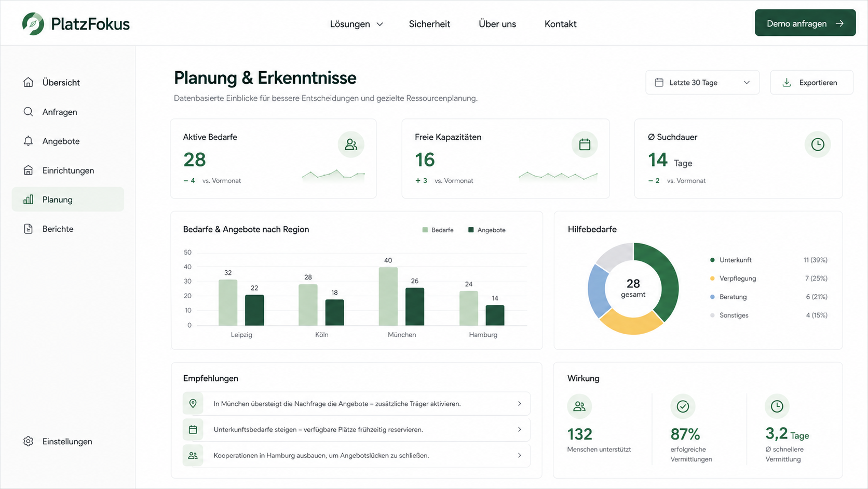Click the Köln Bedarfe bar labeled 28
868x489 pixels.
point(308,305)
